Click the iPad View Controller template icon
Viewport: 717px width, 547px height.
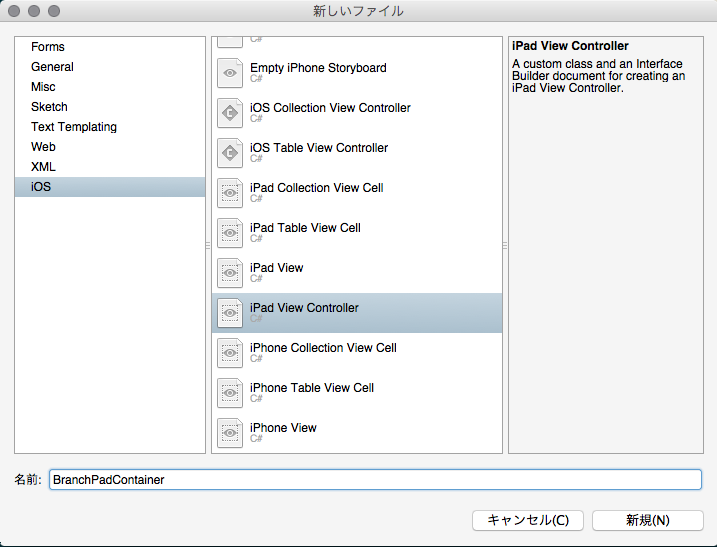[230, 313]
